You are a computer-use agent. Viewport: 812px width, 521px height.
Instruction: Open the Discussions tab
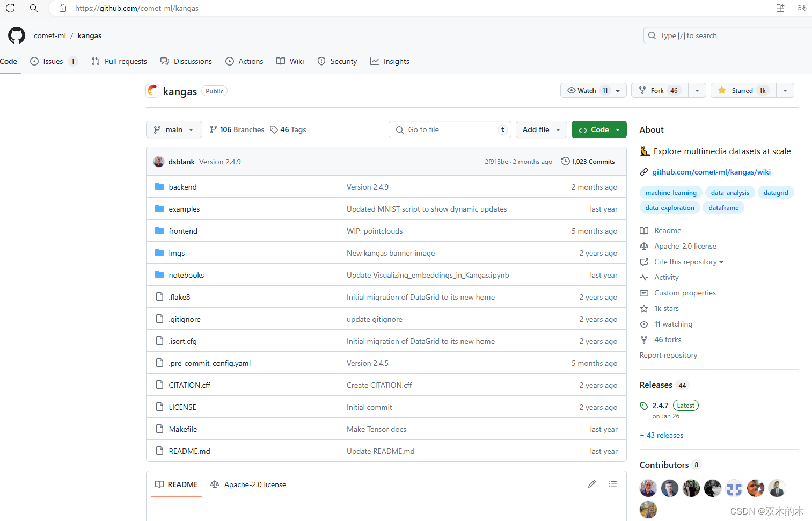[x=186, y=61]
